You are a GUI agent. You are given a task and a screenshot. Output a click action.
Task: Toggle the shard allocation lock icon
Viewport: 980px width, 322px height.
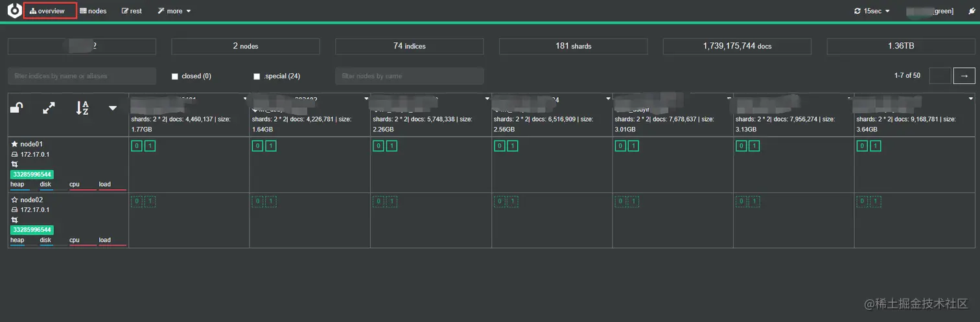pyautogui.click(x=17, y=108)
